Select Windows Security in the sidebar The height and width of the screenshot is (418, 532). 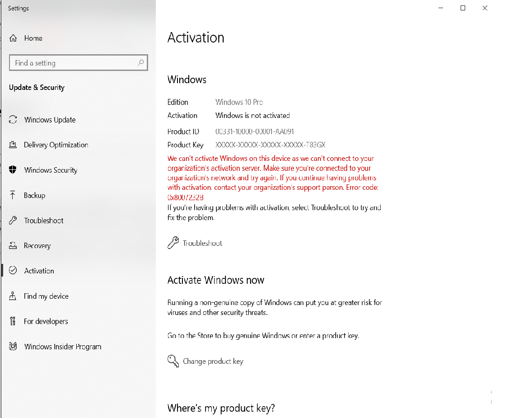(51, 170)
